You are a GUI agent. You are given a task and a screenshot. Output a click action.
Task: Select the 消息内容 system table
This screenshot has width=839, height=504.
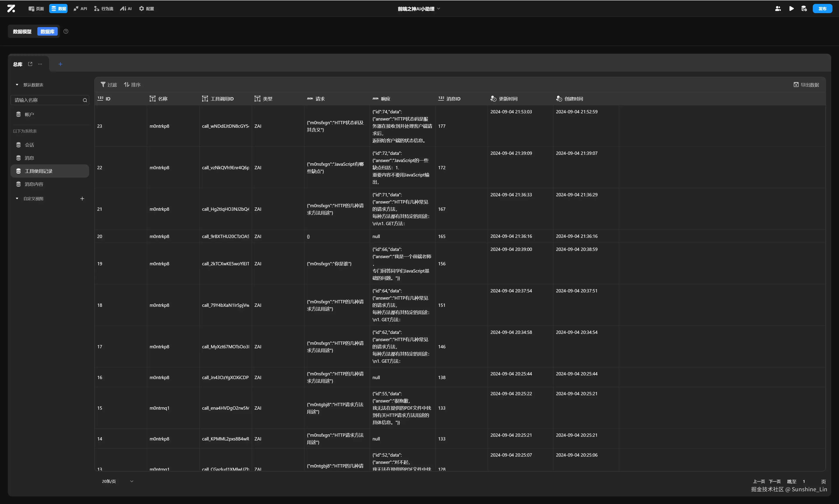click(34, 184)
